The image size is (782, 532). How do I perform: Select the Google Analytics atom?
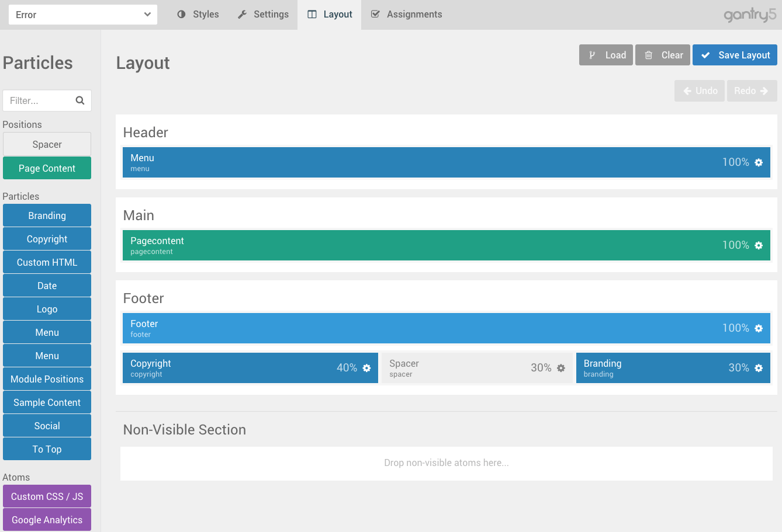[x=47, y=520]
